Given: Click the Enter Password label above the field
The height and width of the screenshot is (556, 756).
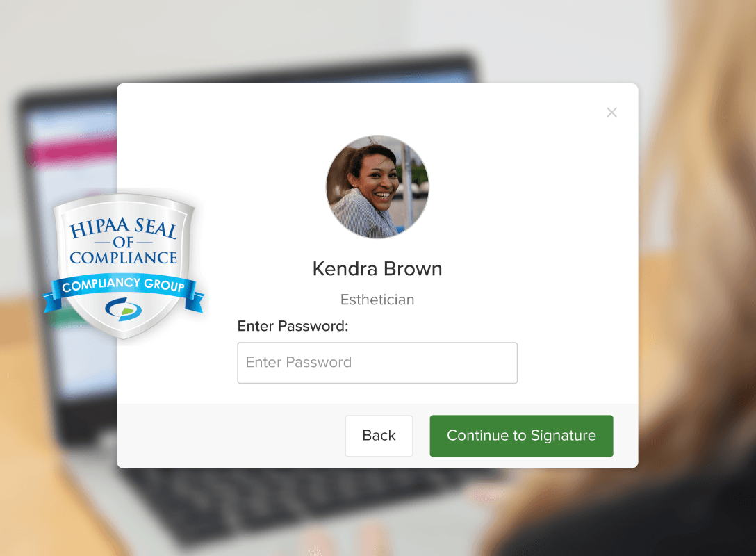Looking at the screenshot, I should click(x=293, y=326).
